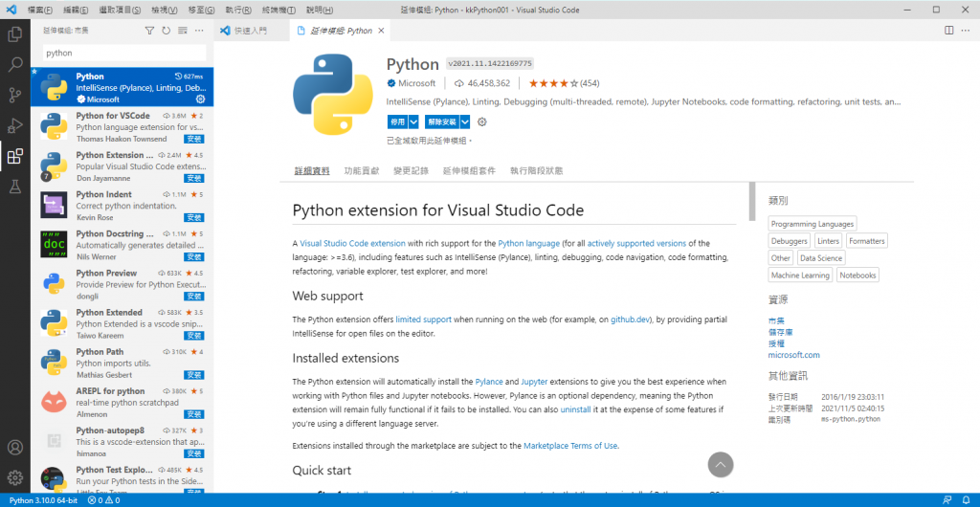Switch to the 變更記錄 (Changelog) tab
This screenshot has width=980, height=507.
(x=411, y=170)
